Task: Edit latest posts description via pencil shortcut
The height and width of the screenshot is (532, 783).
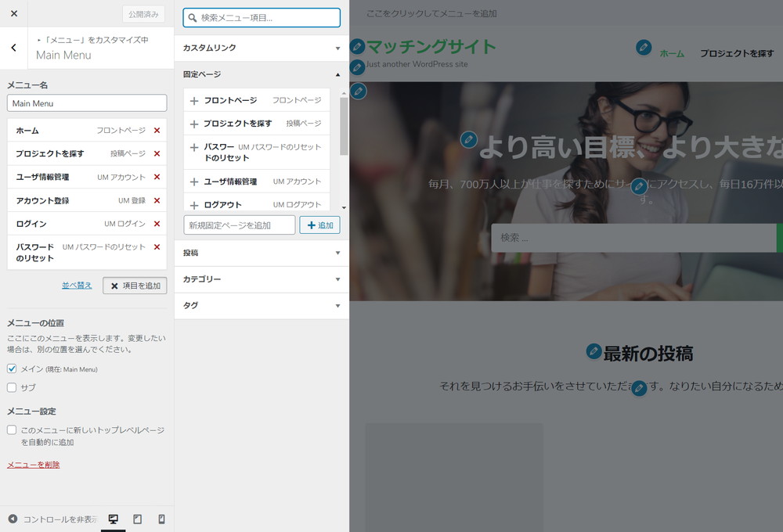Action: (x=639, y=388)
